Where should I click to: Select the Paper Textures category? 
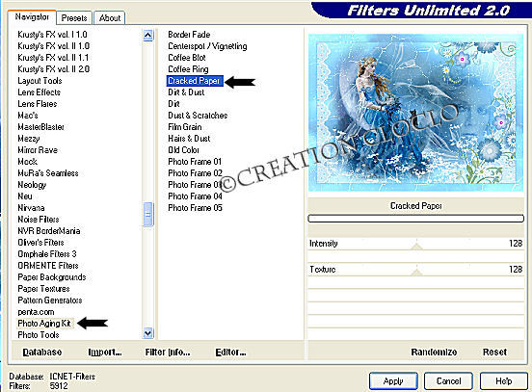click(x=43, y=289)
